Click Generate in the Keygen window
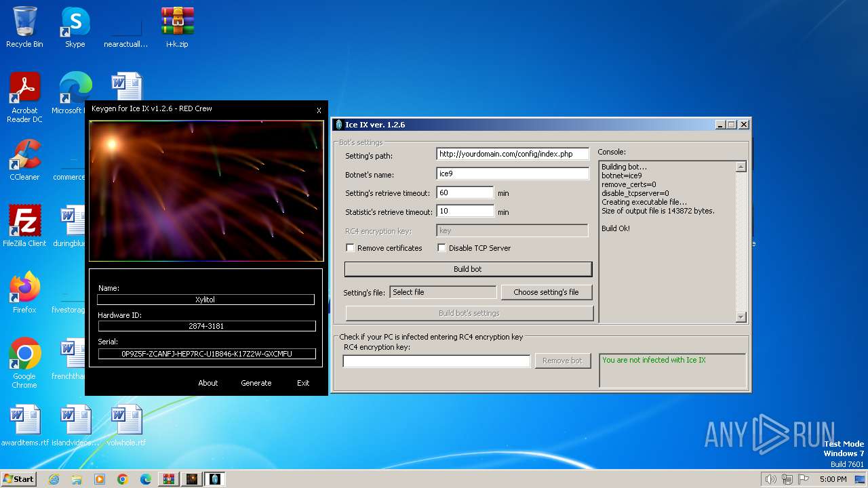This screenshot has height=488, width=868. tap(256, 383)
